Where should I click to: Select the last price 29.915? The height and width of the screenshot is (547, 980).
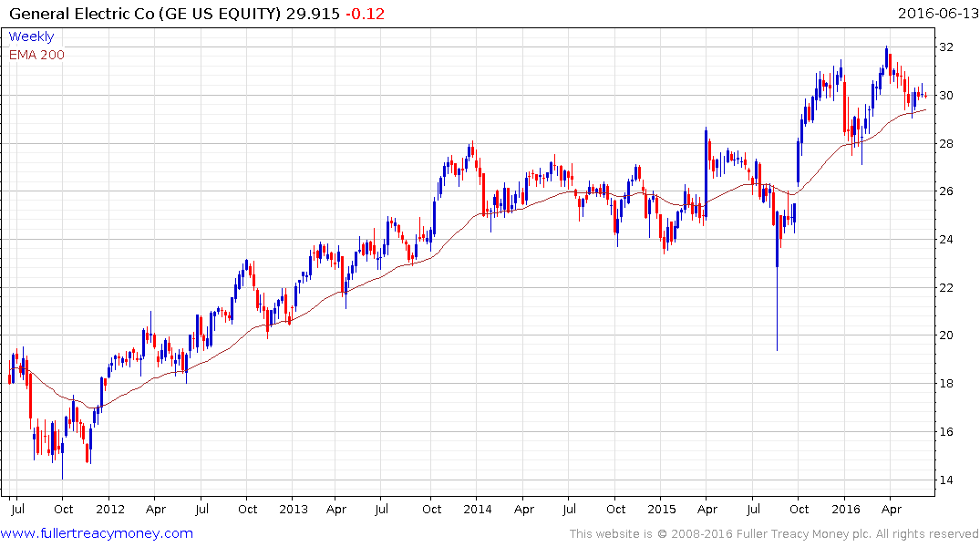click(313, 13)
